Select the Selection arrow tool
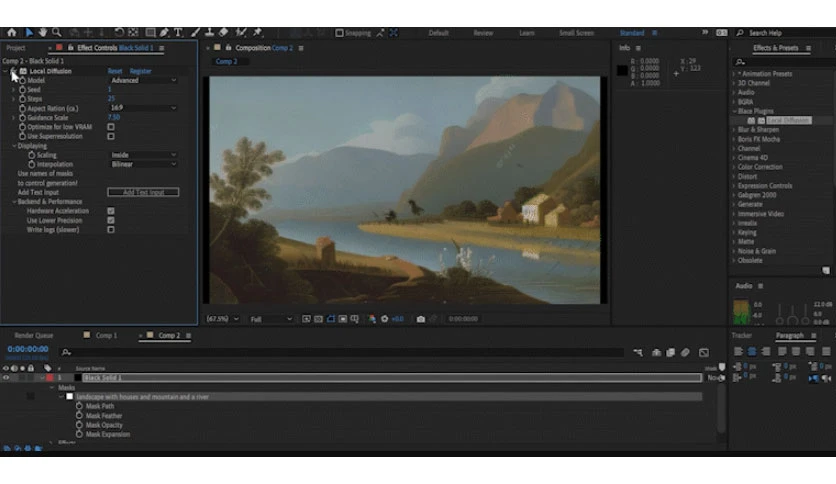 (x=29, y=33)
